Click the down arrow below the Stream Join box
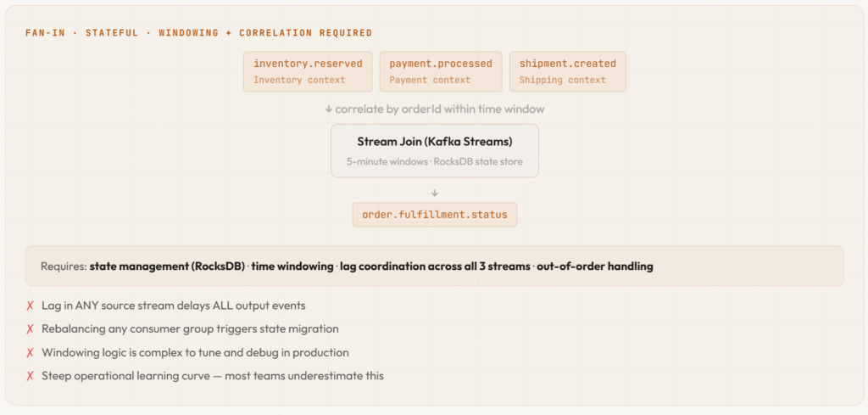868x415 pixels. [x=434, y=193]
